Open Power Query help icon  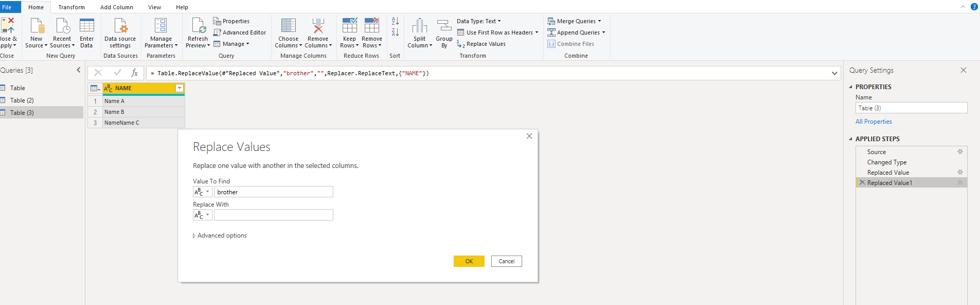click(974, 7)
